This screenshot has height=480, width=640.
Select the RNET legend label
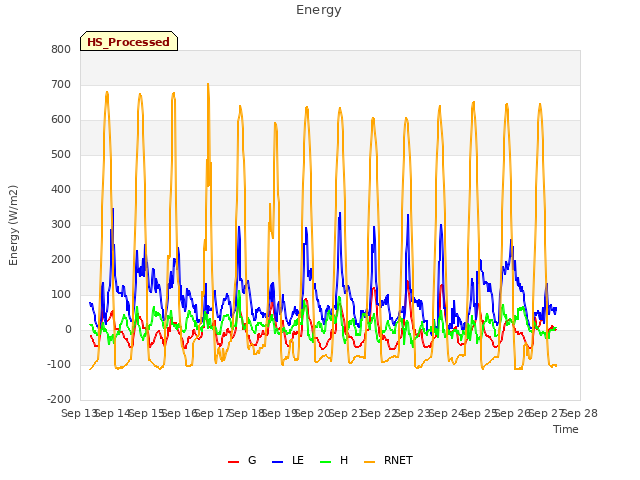[x=398, y=460]
